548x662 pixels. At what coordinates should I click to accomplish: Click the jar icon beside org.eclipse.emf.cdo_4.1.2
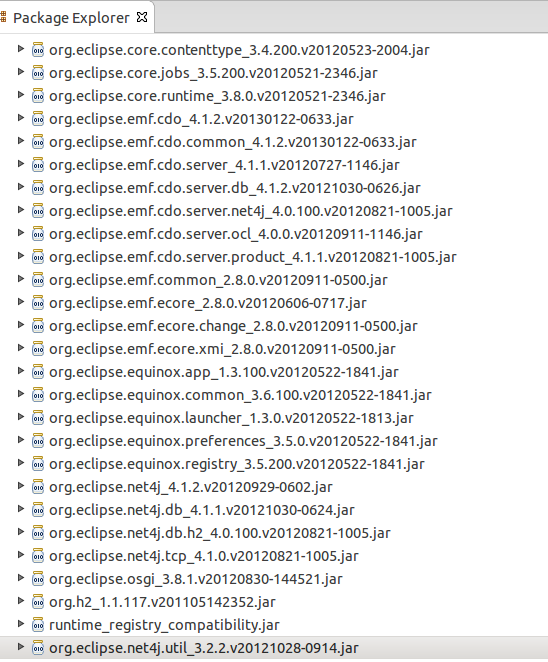tap(38, 119)
